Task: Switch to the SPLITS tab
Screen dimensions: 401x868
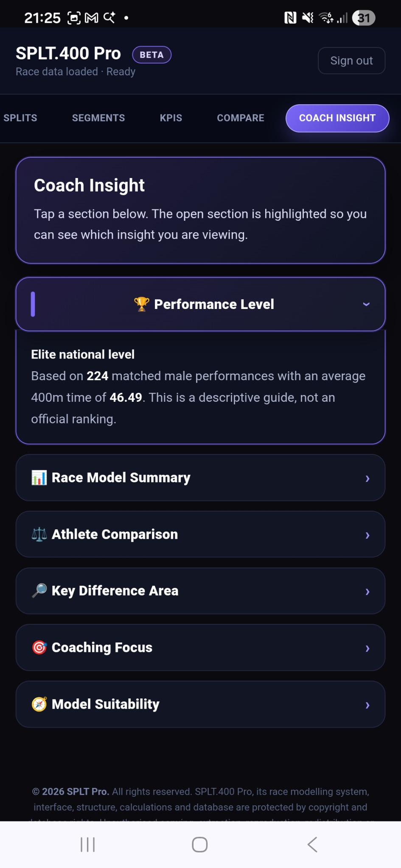Action: (20, 118)
